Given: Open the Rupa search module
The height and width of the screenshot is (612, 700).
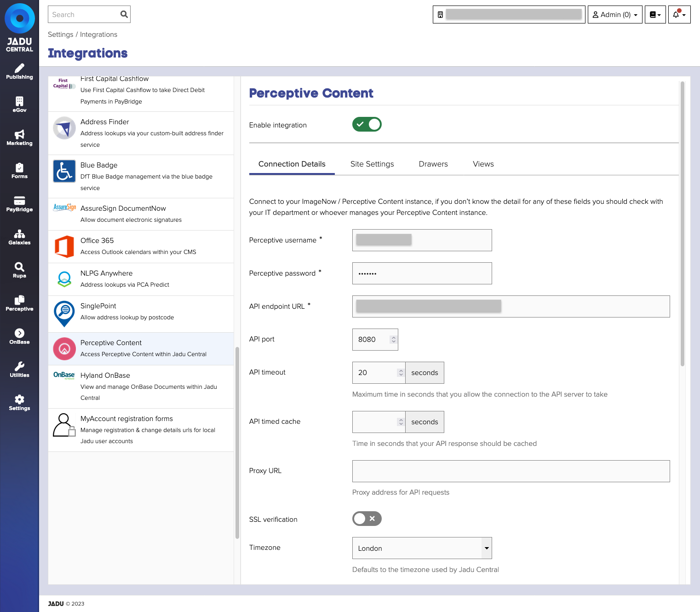Looking at the screenshot, I should pyautogui.click(x=19, y=270).
